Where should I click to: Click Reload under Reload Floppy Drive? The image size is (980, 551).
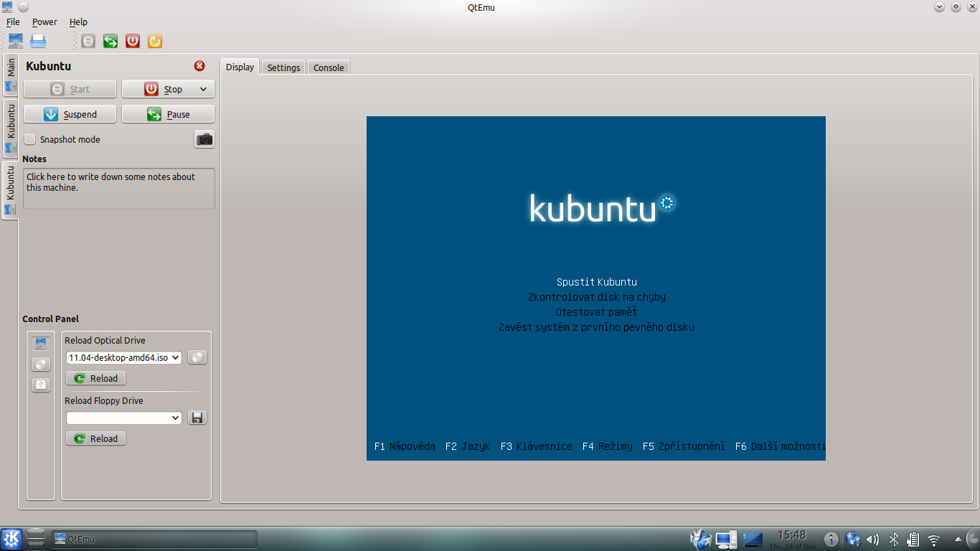pos(95,438)
